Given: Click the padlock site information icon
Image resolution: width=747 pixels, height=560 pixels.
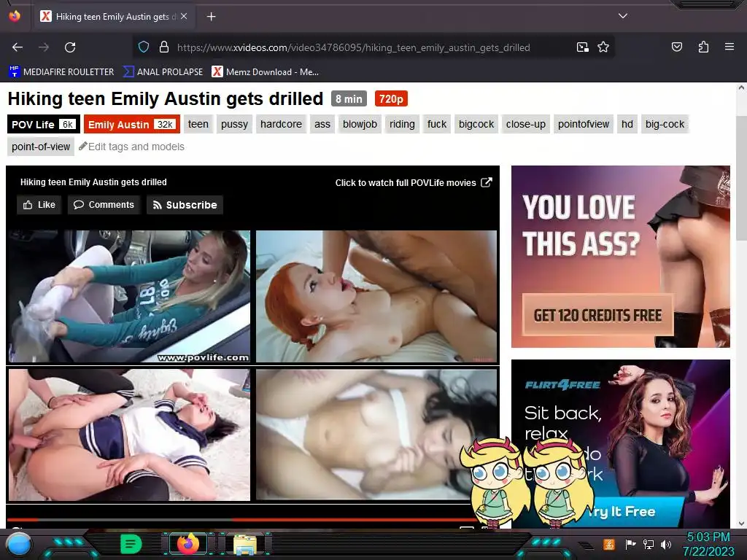Looking at the screenshot, I should click(x=164, y=47).
